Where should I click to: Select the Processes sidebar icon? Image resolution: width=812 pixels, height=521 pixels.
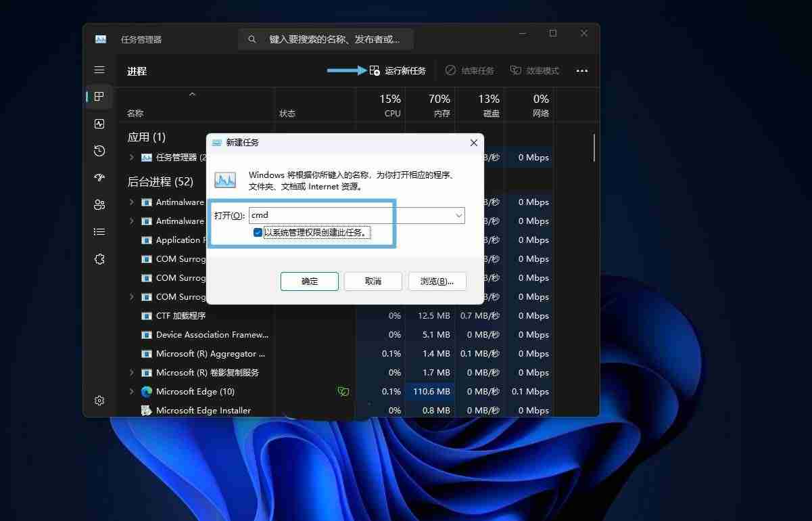(x=99, y=96)
